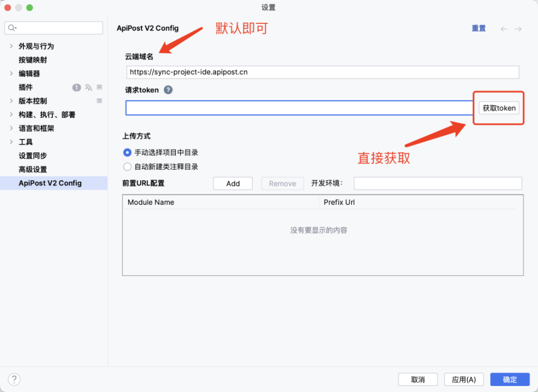538x392 pixels.
Task: Click the translate icon in the 插件 row
Action: (x=89, y=88)
